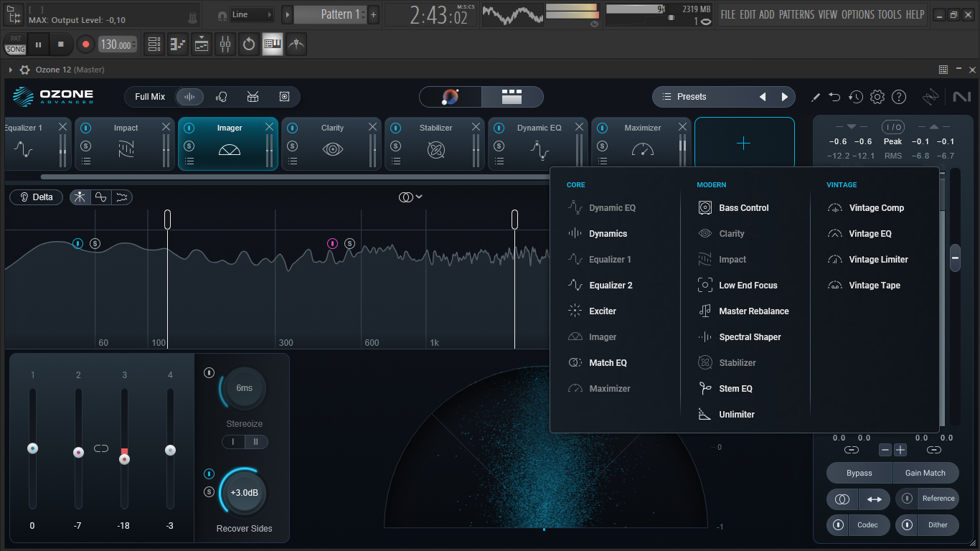Switch the PAT/SONG mode toggle
This screenshot has width=980, height=551.
pos(16,44)
